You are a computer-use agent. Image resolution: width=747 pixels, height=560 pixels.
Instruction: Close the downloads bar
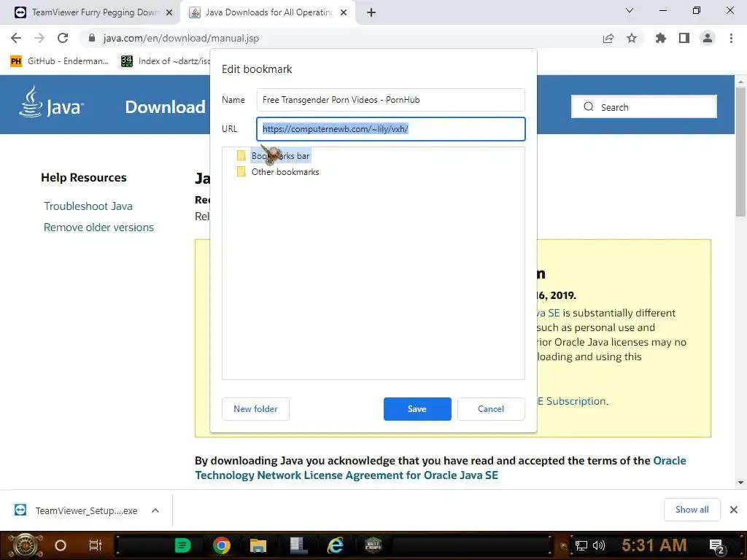click(x=734, y=510)
